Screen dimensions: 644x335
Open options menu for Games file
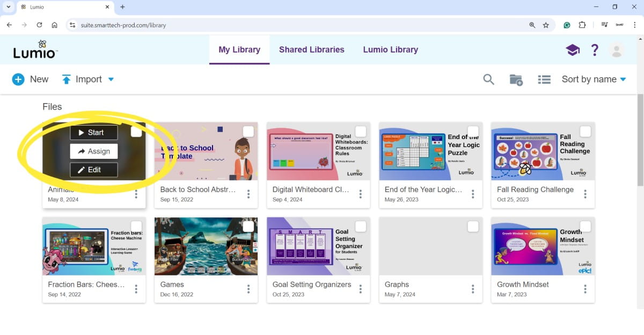point(248,289)
